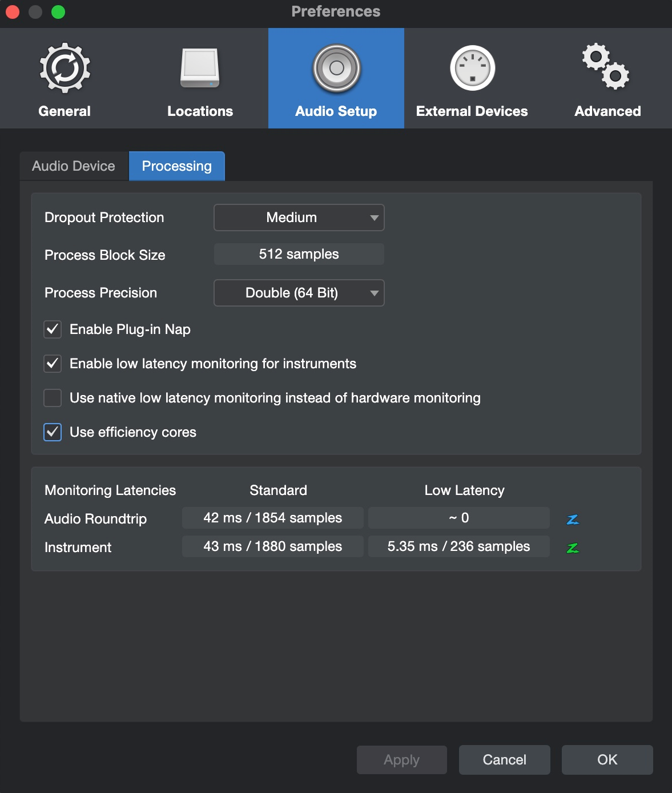The image size is (672, 793).
Task: Click the Cancel button
Action: pyautogui.click(x=504, y=760)
